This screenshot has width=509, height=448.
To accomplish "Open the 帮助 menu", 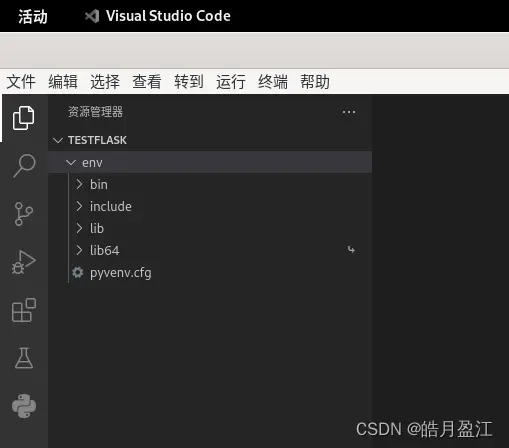I will (x=315, y=82).
